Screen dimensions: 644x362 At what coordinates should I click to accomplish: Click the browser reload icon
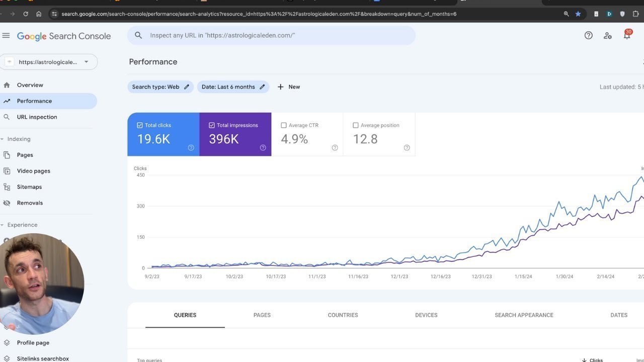pyautogui.click(x=26, y=14)
